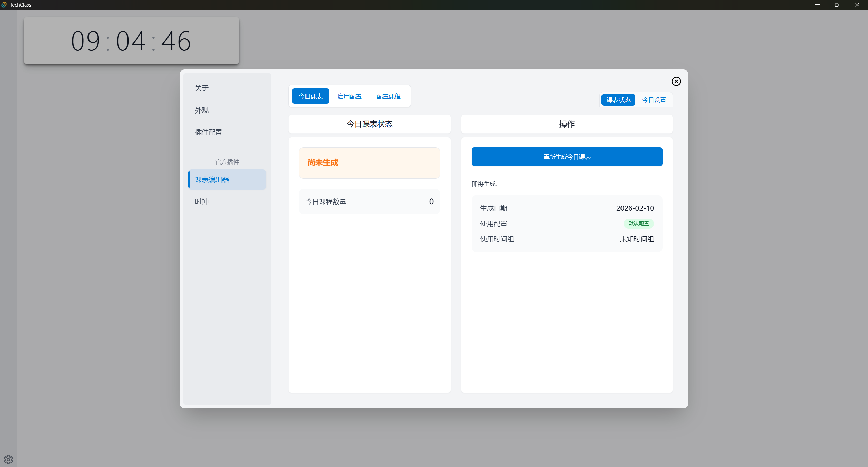The width and height of the screenshot is (868, 467).
Task: Open the 外观 settings page
Action: (x=201, y=110)
